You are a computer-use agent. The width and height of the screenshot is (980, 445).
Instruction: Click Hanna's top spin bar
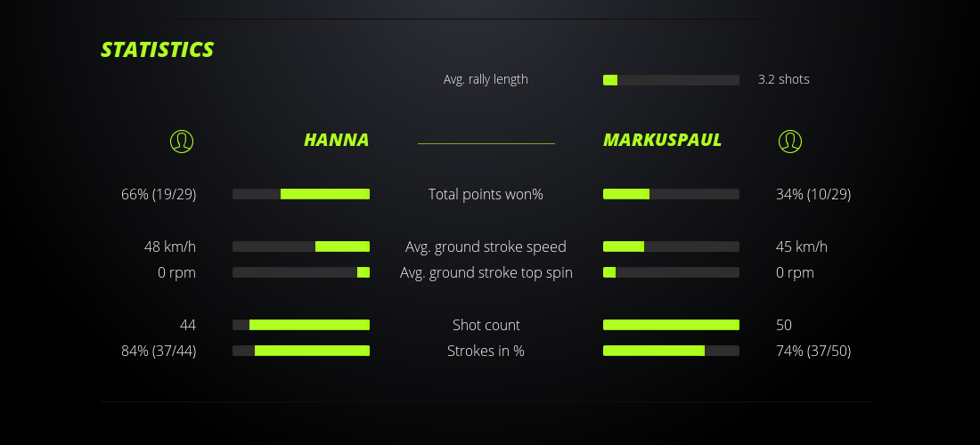(x=301, y=272)
